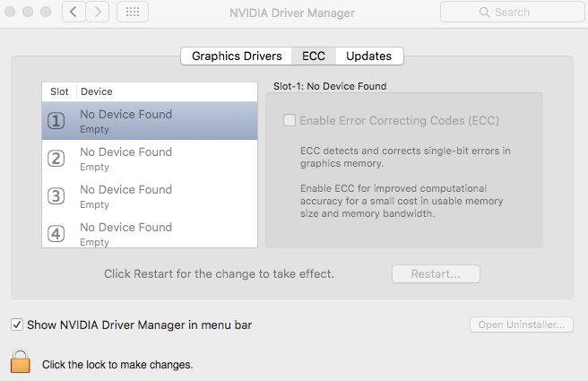Click the magnifier icon in Search
Viewport: 588px width, 381px height.
click(484, 13)
